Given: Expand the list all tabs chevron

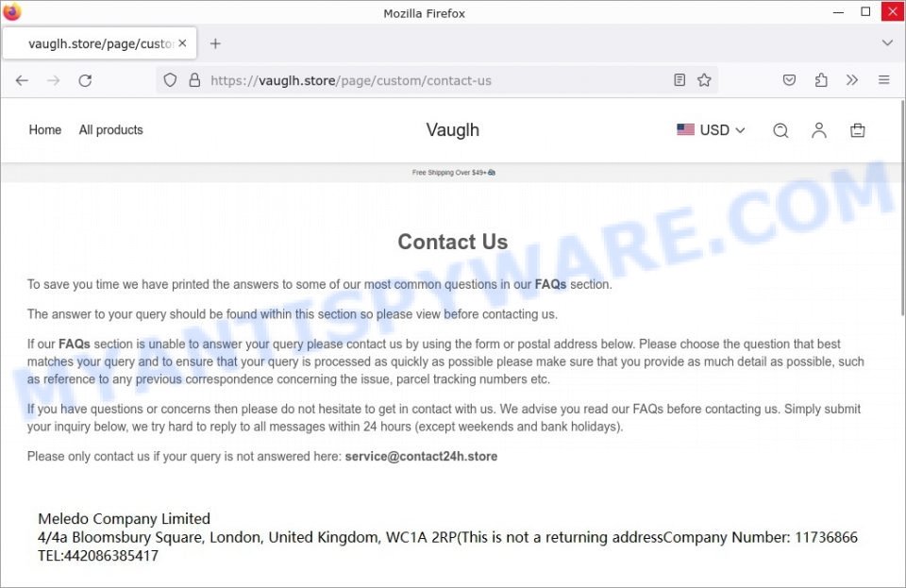Looking at the screenshot, I should point(887,43).
